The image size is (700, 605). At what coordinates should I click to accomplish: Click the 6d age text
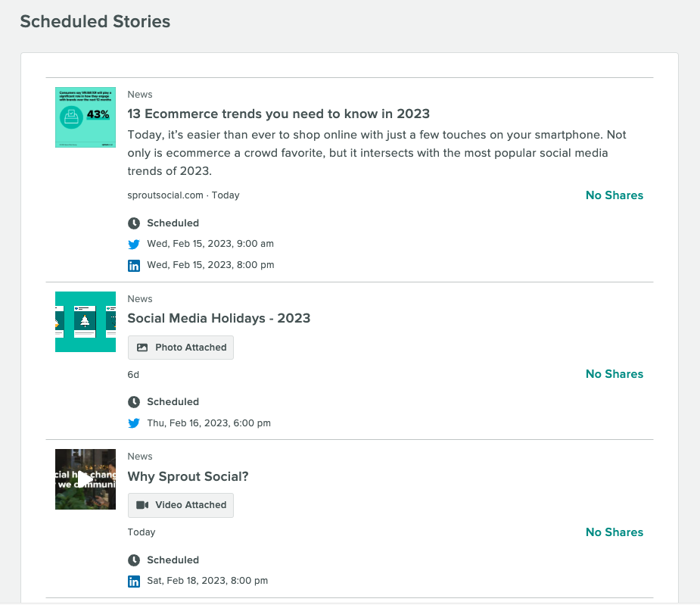[x=133, y=375]
